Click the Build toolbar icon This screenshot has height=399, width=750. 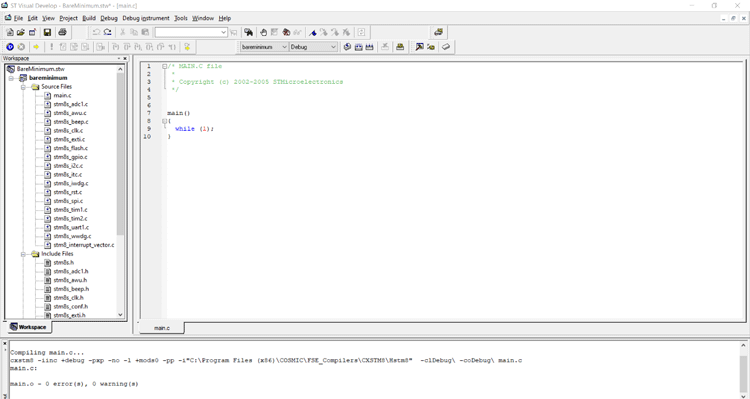(x=358, y=47)
